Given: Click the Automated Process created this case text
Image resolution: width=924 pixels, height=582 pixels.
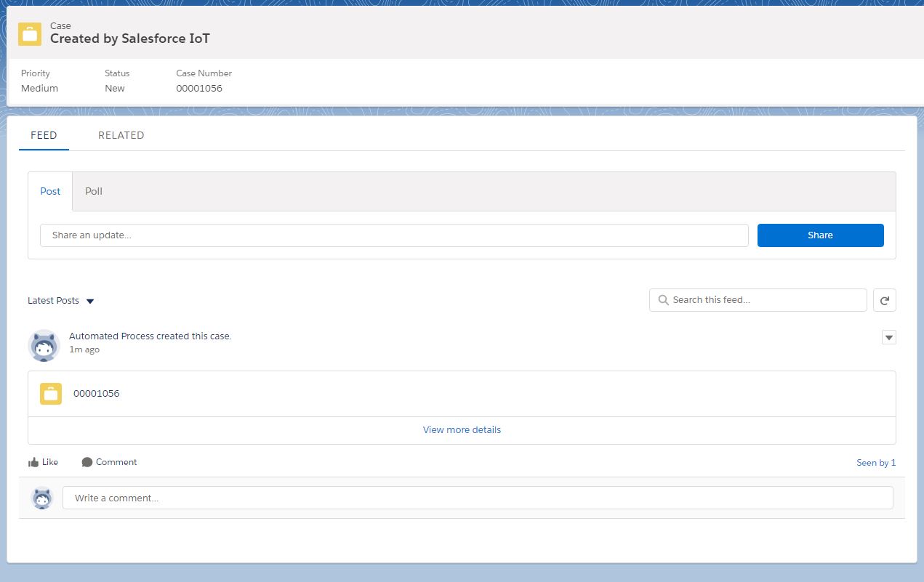Looking at the screenshot, I should point(150,336).
